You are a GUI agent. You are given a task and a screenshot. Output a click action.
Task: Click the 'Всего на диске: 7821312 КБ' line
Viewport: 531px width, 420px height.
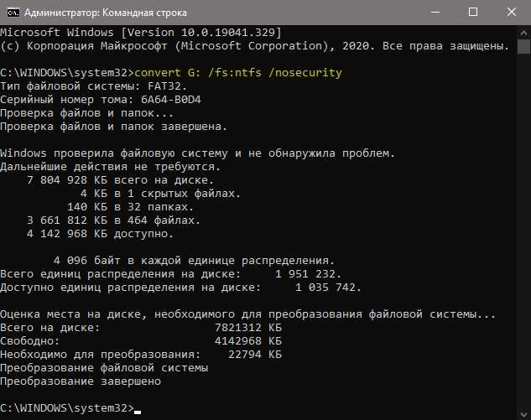141,328
